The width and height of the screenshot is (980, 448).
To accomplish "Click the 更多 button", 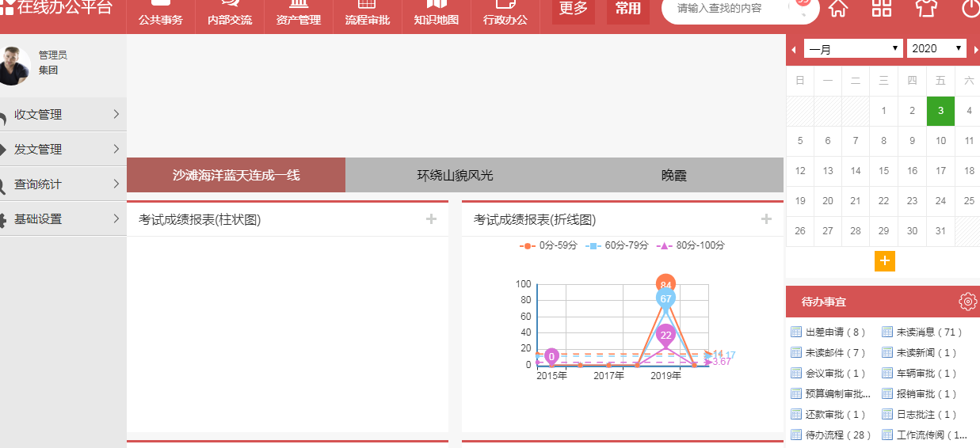I will pos(573,9).
